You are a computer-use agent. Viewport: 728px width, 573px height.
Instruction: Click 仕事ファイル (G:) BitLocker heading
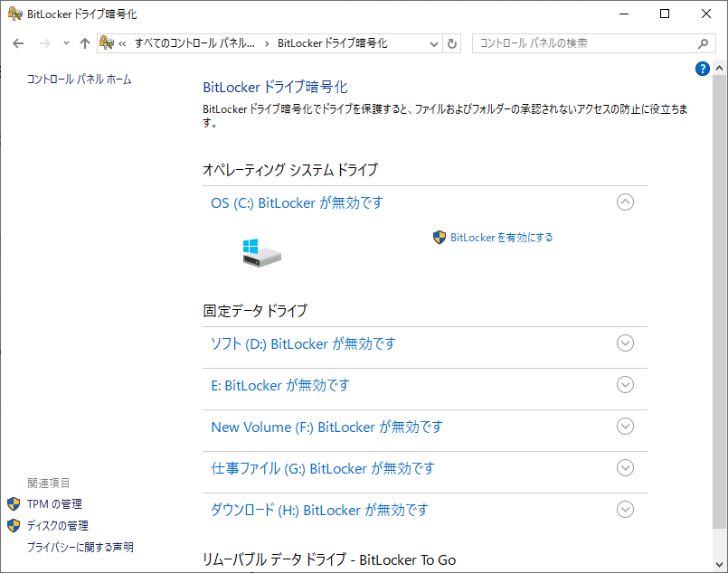coord(323,468)
